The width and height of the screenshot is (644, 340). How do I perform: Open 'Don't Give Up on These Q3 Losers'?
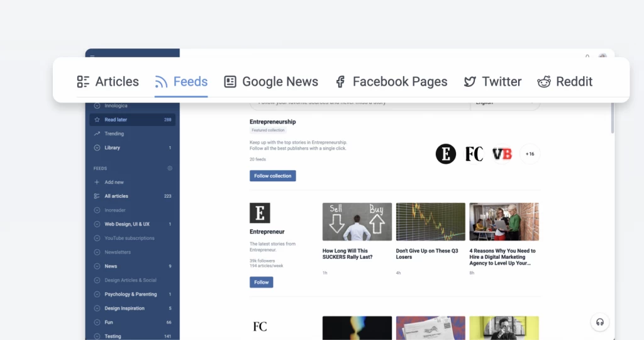pyautogui.click(x=427, y=254)
